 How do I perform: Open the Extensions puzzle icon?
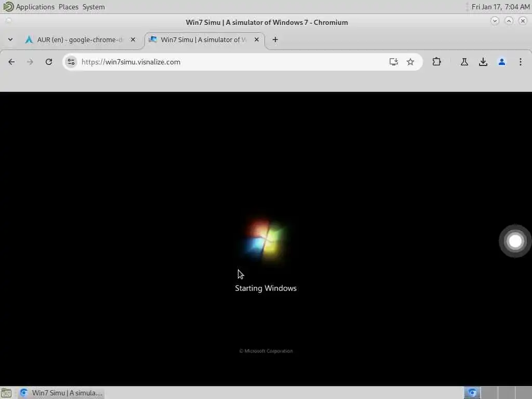436,62
